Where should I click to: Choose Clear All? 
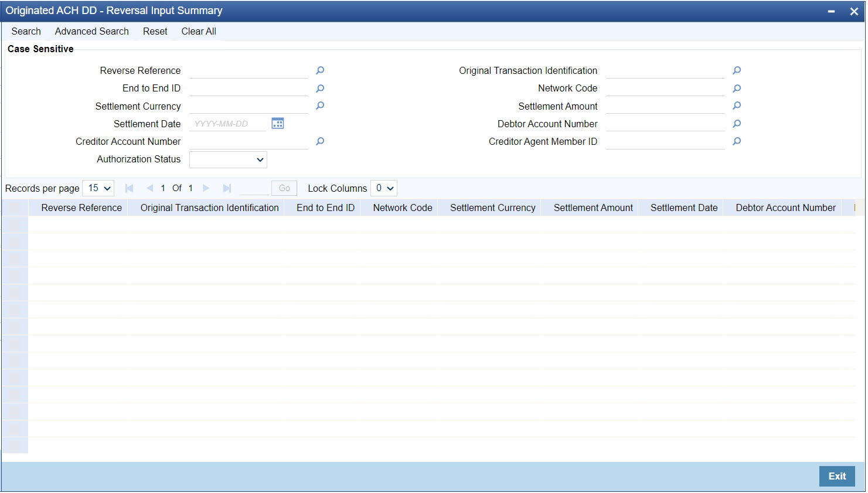tap(199, 32)
